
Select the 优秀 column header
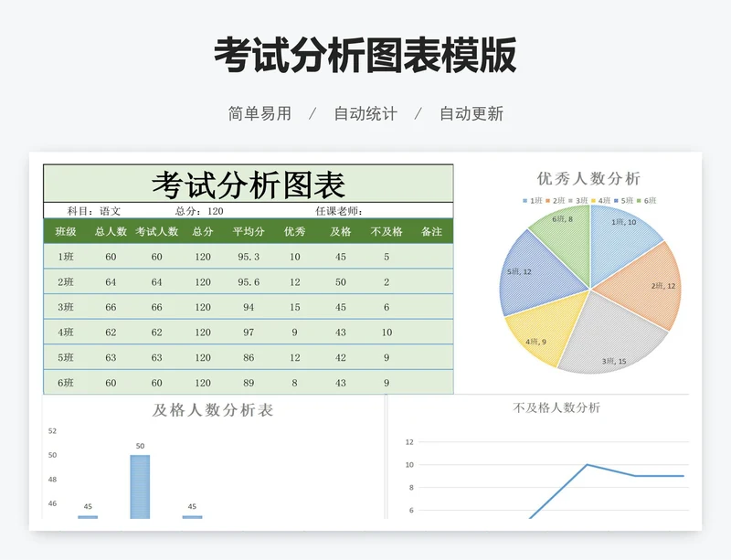tap(294, 231)
